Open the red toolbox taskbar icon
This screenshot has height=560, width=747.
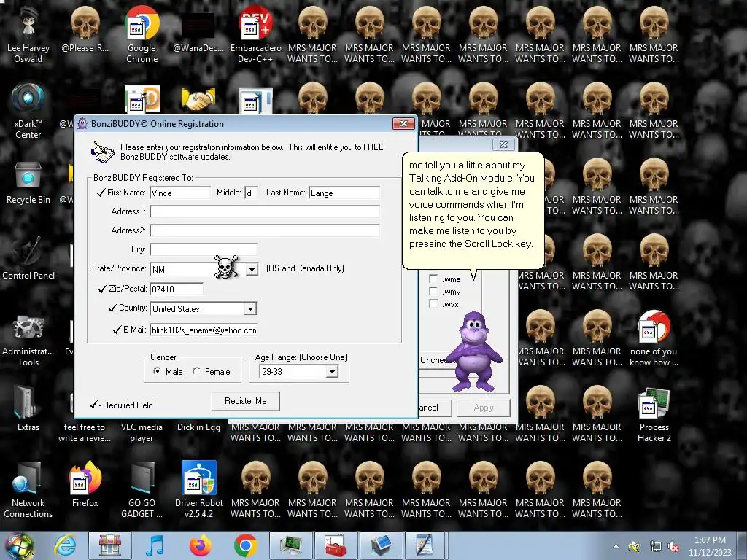coord(336,545)
